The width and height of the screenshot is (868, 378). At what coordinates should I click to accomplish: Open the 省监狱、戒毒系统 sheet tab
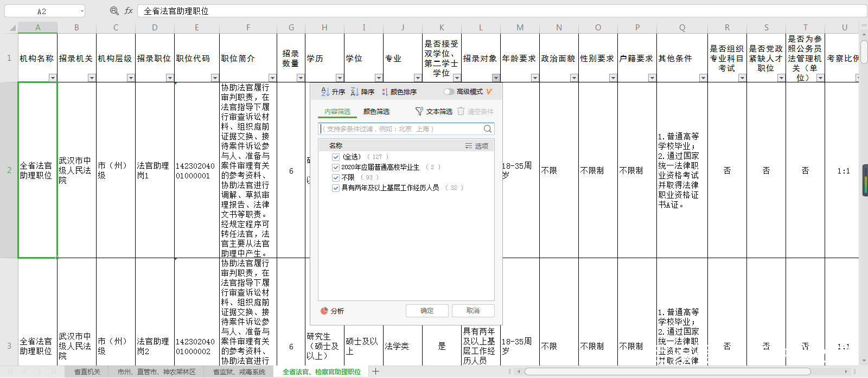point(239,371)
